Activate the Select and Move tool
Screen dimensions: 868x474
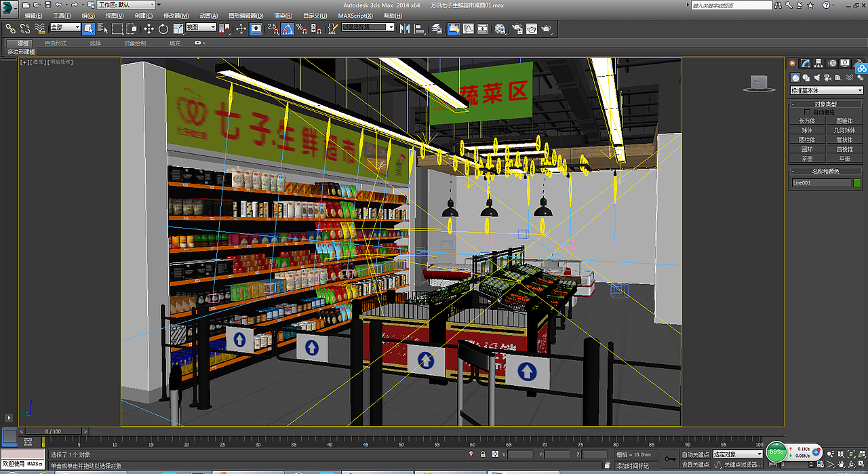click(149, 28)
